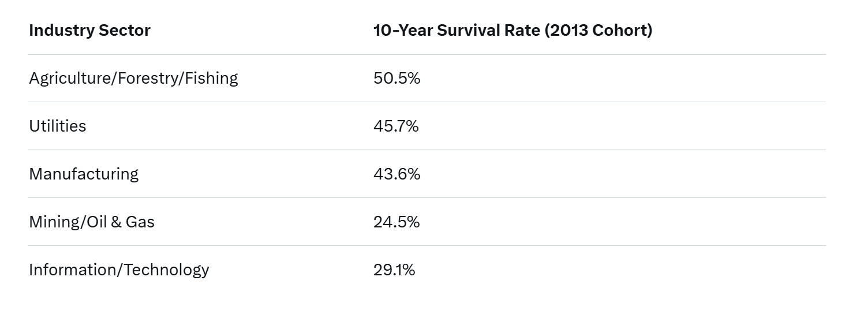Viewport: 868px width, 314px height.
Task: Click the 29.1% survival rate value
Action: 394,270
